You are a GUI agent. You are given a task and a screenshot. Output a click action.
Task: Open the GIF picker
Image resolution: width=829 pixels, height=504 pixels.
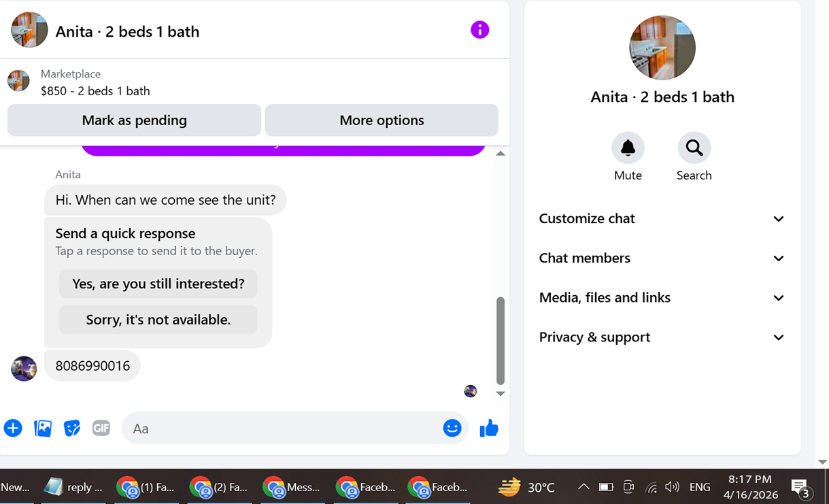[x=101, y=428]
